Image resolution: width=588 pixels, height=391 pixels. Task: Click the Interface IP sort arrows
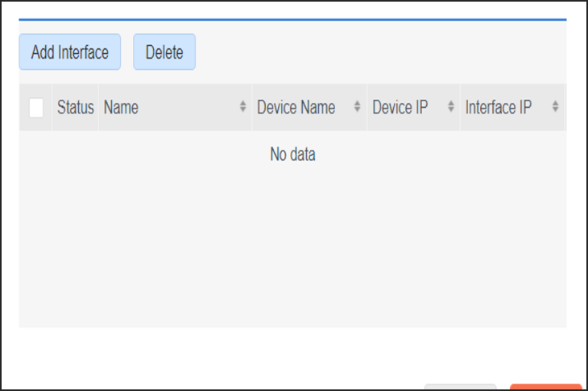pyautogui.click(x=555, y=108)
